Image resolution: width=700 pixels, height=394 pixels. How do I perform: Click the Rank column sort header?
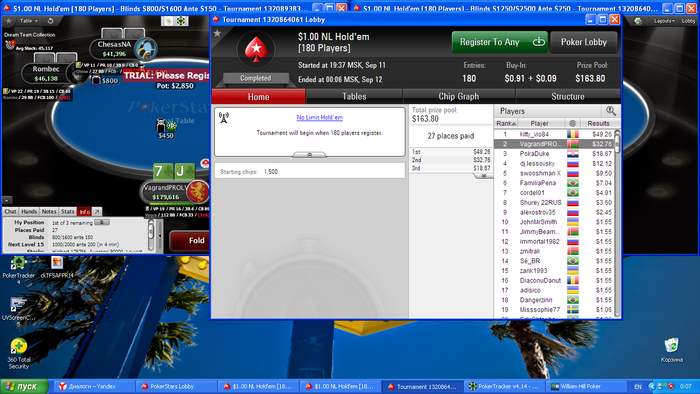point(506,123)
